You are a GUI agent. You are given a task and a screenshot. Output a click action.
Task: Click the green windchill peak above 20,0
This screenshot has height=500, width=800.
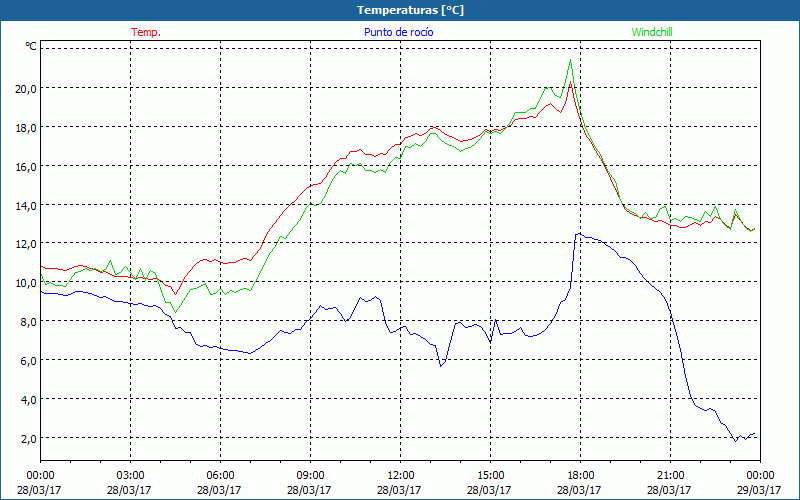[x=570, y=60]
